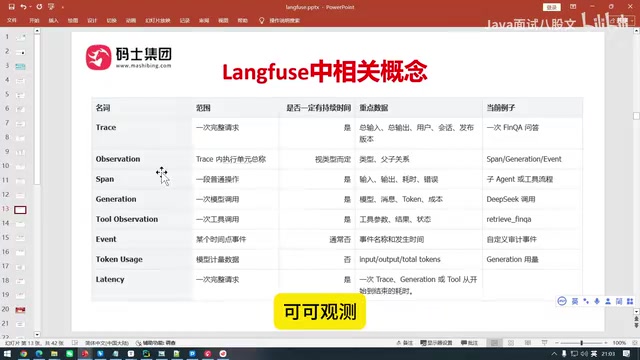Switch to the 开始 ribbon tab
The image size is (640, 360).
pyautogui.click(x=34, y=20)
